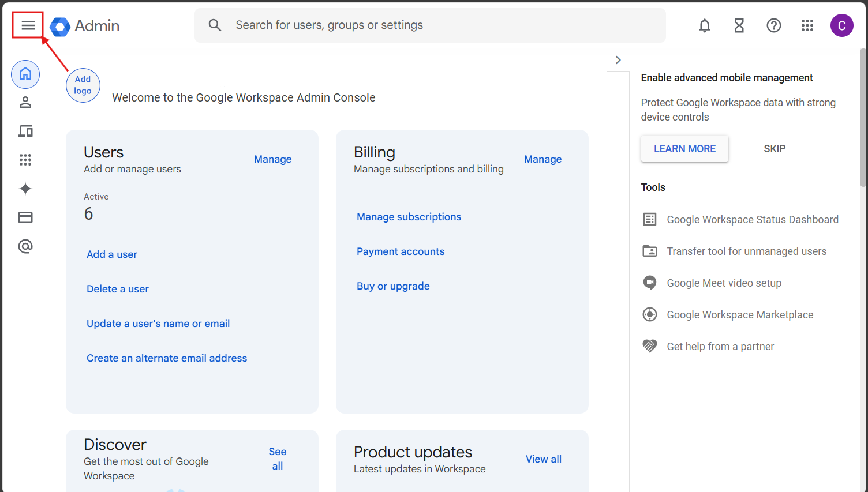Click See all in Discover card
Viewport: 868px width, 492px height.
coord(278,459)
